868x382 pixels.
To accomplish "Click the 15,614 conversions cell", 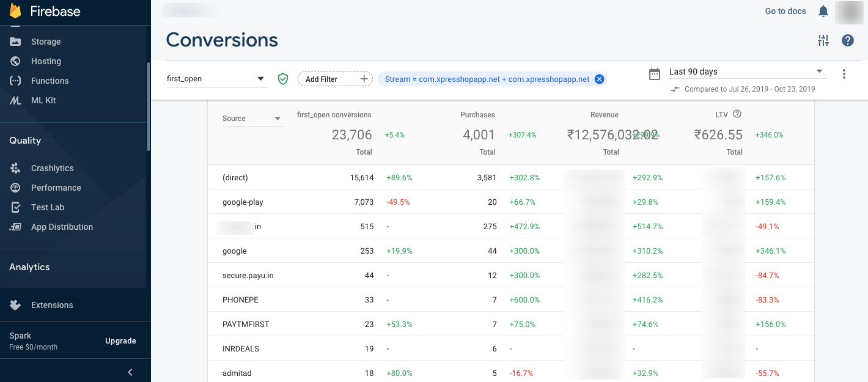I will point(362,178).
